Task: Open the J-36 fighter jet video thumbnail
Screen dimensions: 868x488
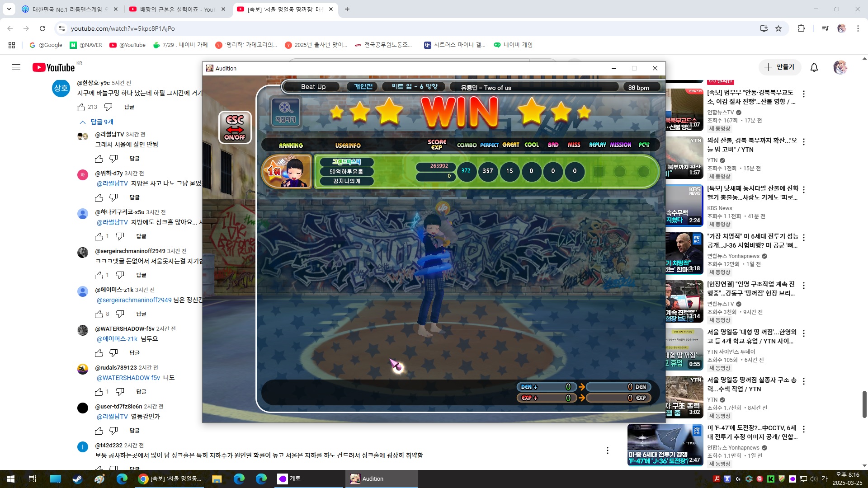Action: 665,445
